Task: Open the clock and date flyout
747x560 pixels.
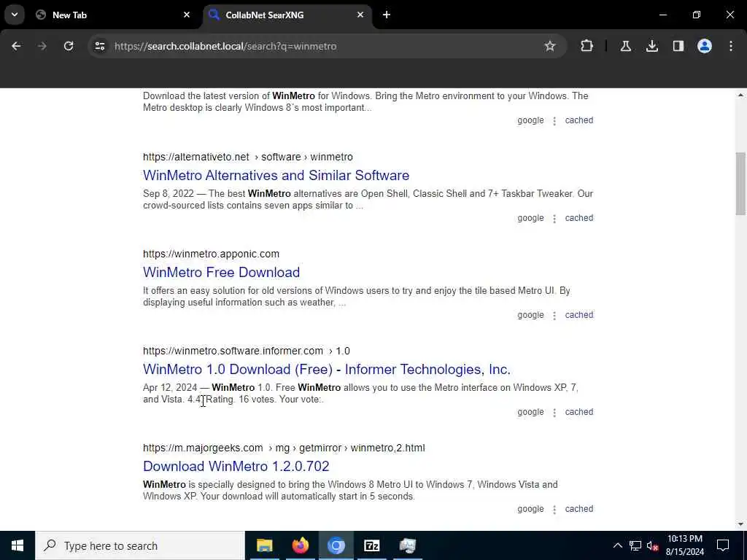Action: coord(684,545)
